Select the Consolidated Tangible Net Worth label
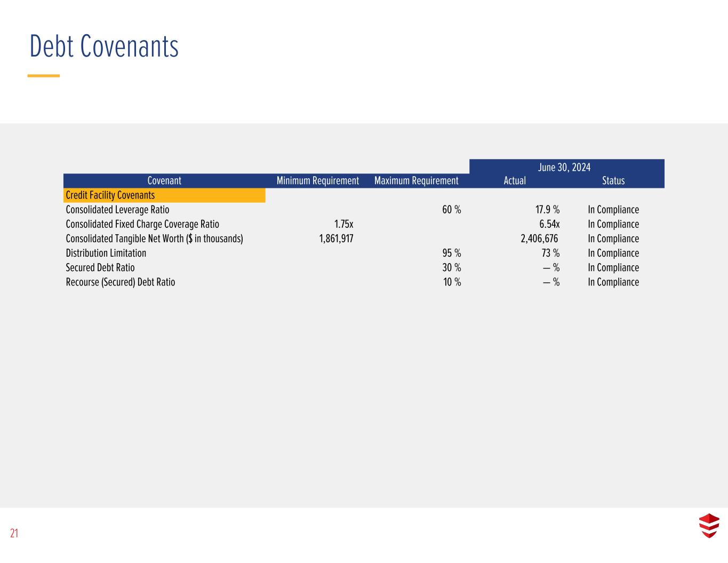728x563 pixels. coord(155,239)
